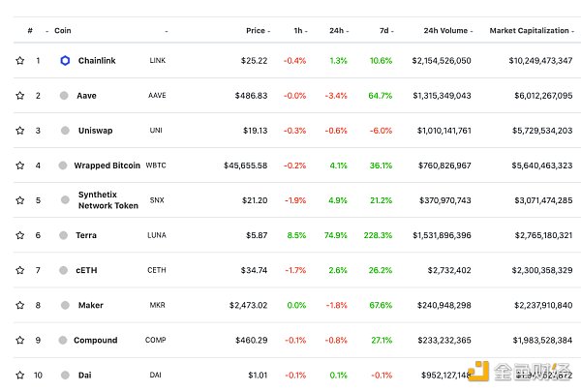Sort table by Coin column header

pyautogui.click(x=63, y=31)
